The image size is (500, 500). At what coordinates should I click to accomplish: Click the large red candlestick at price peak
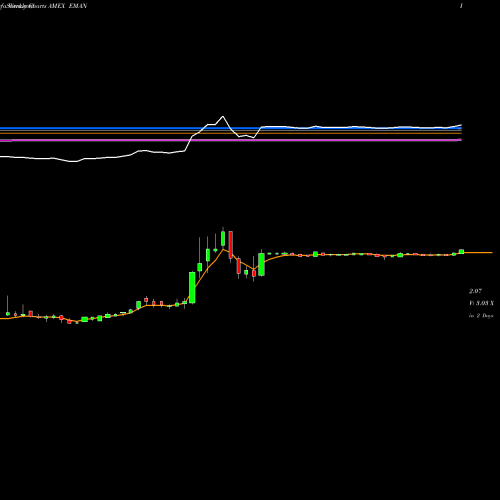[230, 245]
